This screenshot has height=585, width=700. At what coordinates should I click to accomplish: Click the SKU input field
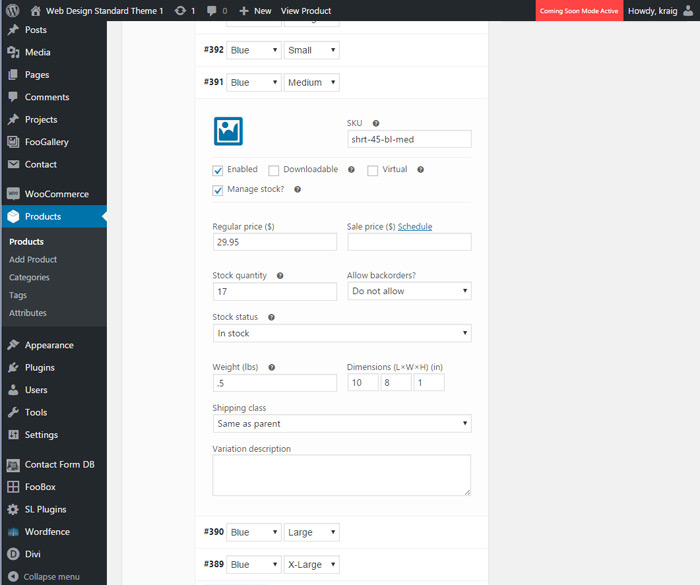tap(409, 139)
